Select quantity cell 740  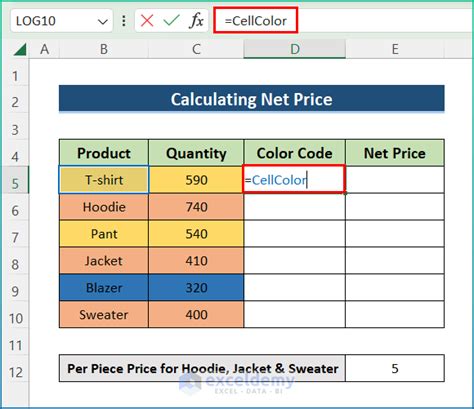pos(196,207)
